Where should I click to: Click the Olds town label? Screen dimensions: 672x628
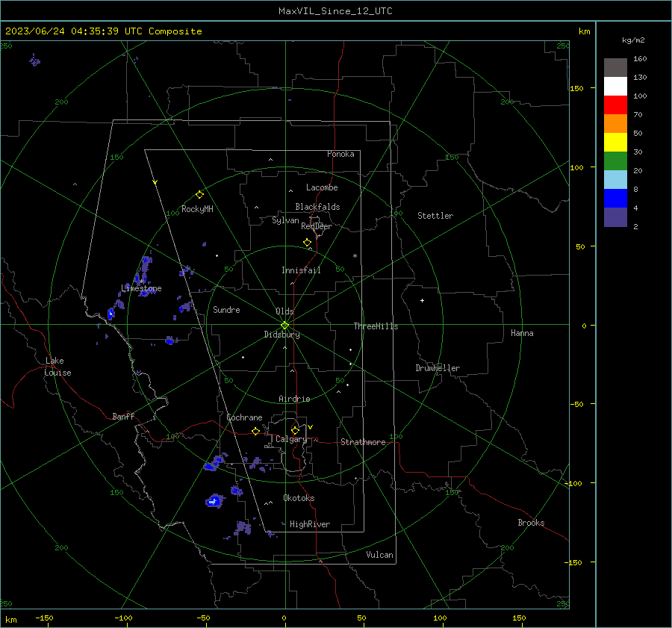(284, 311)
